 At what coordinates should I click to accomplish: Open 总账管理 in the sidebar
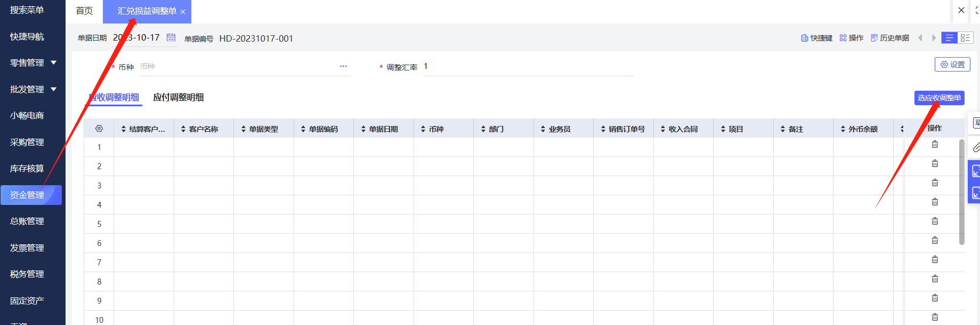[27, 221]
